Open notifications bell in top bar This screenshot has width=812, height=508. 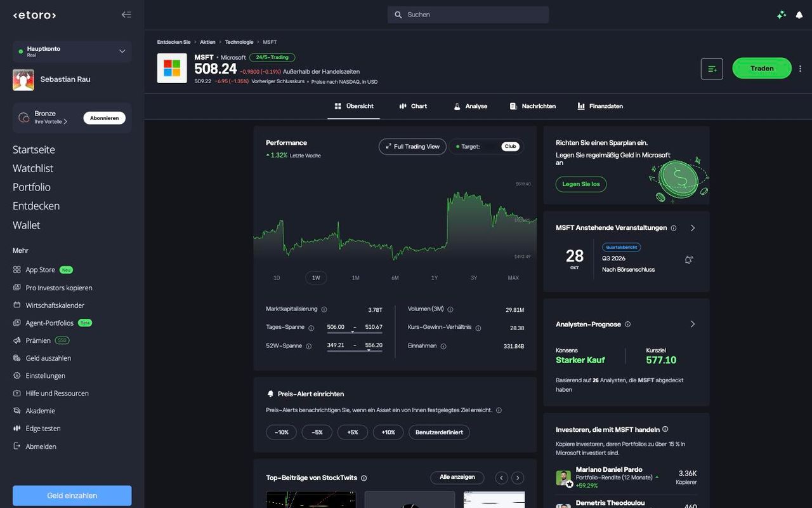pos(799,15)
